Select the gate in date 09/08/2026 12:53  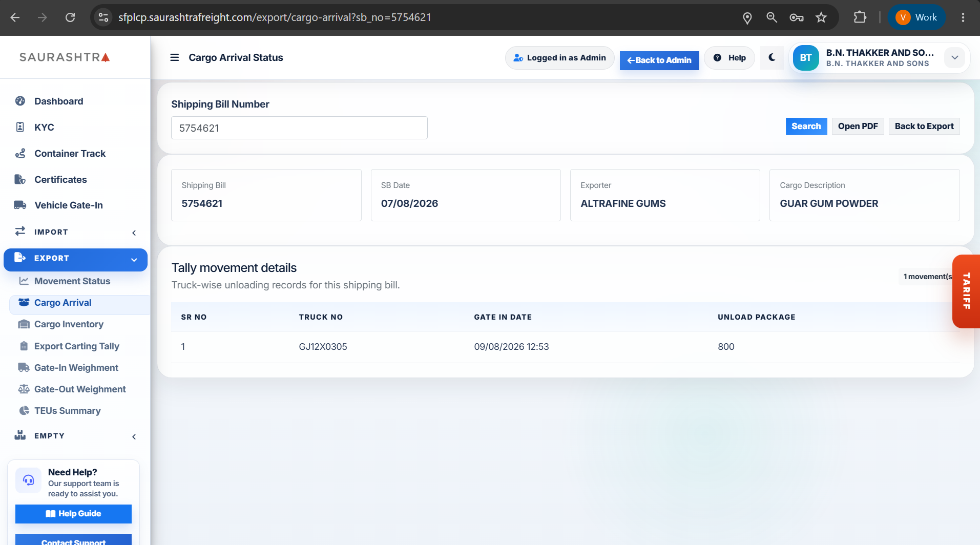pos(511,347)
